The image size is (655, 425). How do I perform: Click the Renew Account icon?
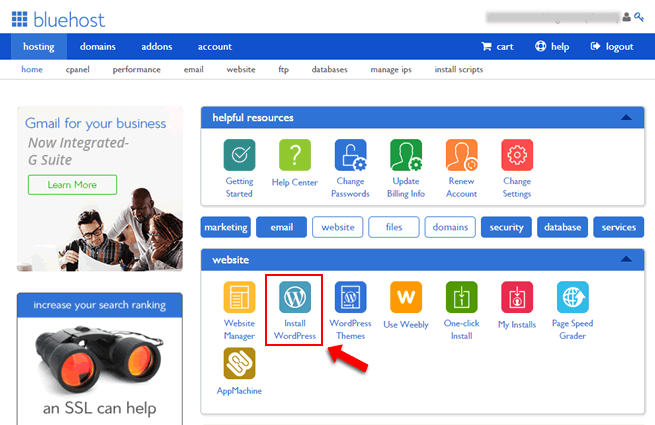click(x=462, y=155)
